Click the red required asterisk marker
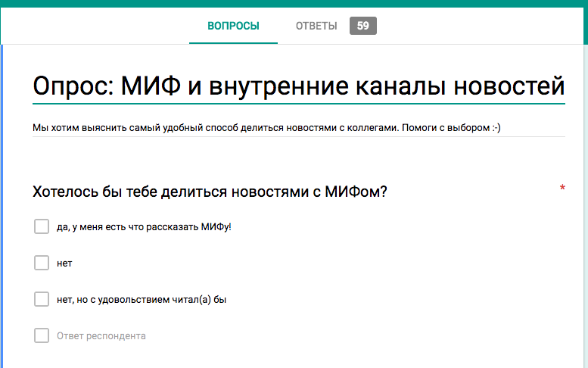The width and height of the screenshot is (588, 368). [562, 189]
